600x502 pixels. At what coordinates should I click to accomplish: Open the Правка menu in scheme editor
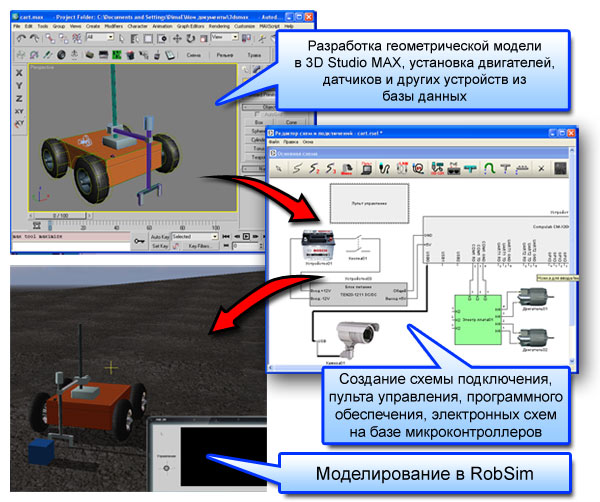(291, 142)
